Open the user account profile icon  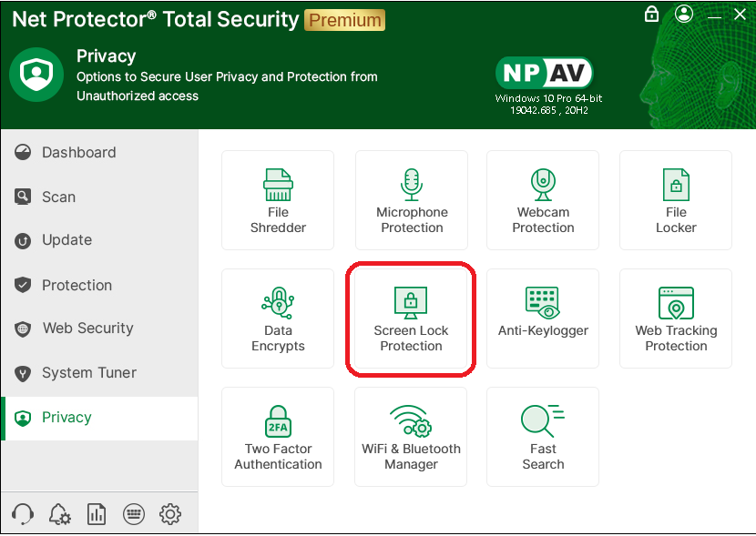[x=684, y=15]
